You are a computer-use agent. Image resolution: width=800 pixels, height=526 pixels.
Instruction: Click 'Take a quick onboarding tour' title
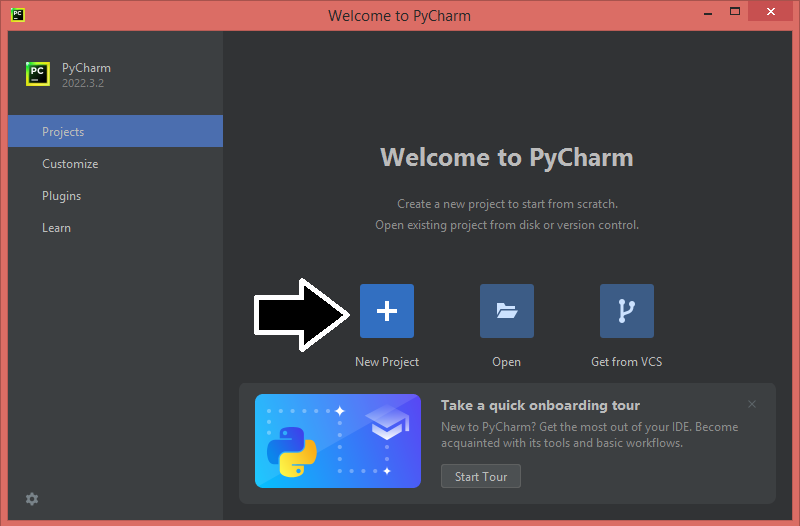540,405
